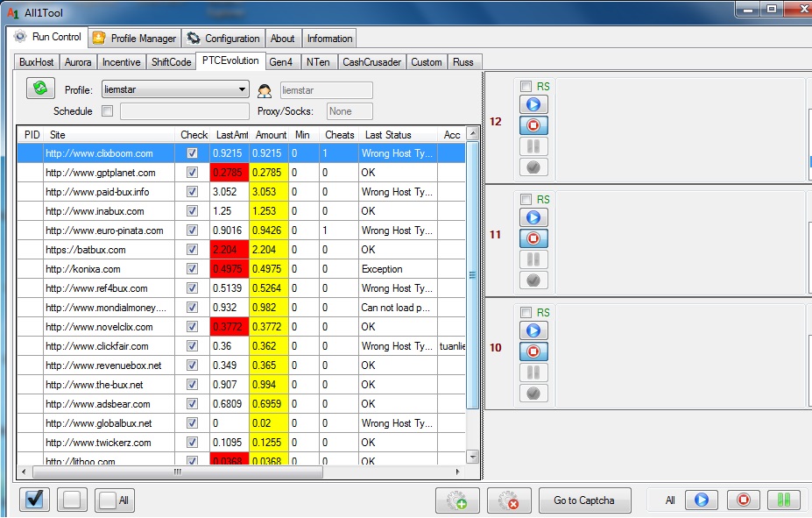Switch to the CashCrusader tab
This screenshot has width=812, height=518.
pos(371,62)
